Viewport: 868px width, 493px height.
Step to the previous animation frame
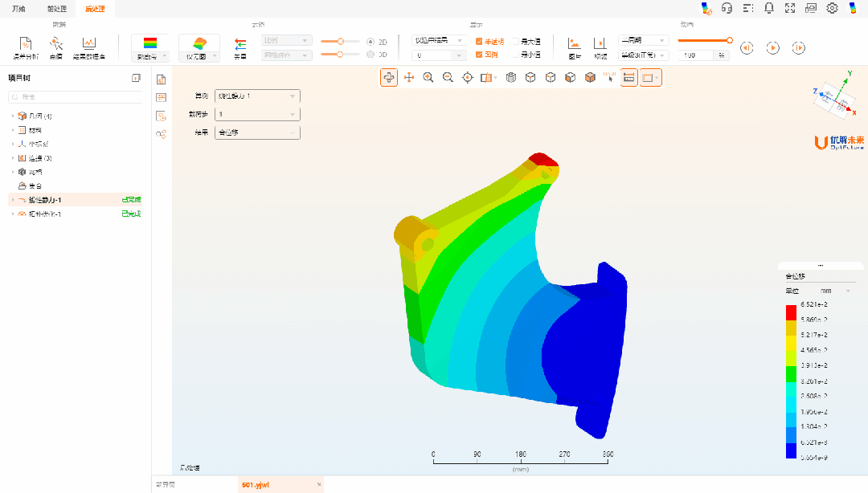(747, 48)
